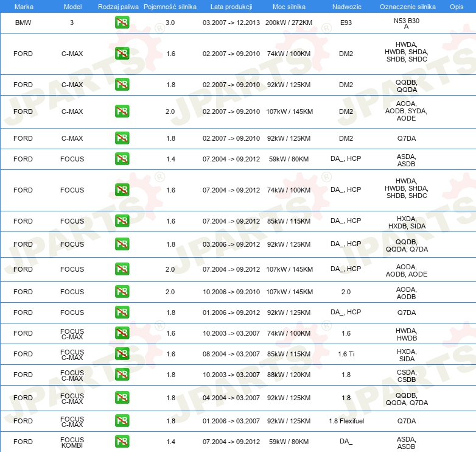This screenshot has height=452, width=476.
Task: Select the 01.2006 -> 09.2012 production years
Action: pos(231,313)
